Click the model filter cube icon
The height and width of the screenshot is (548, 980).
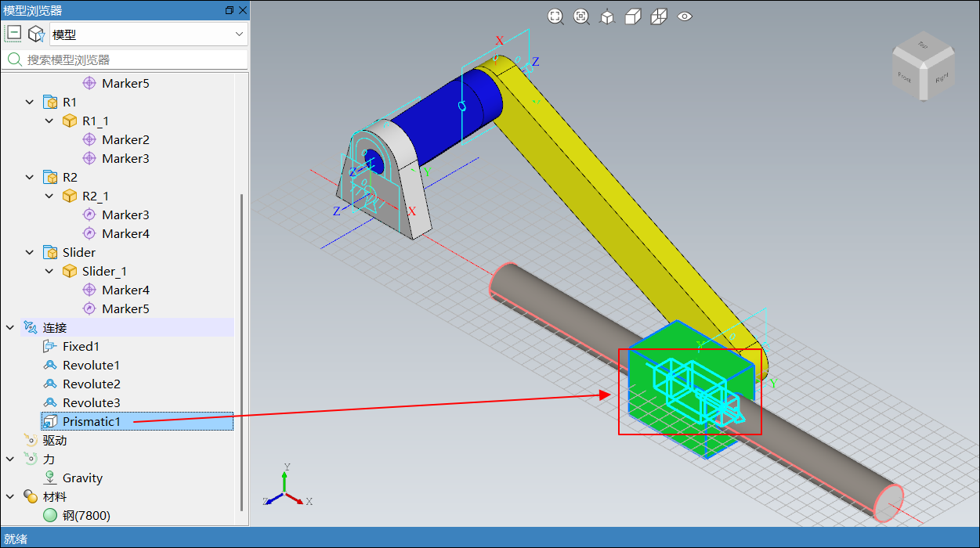(x=36, y=34)
